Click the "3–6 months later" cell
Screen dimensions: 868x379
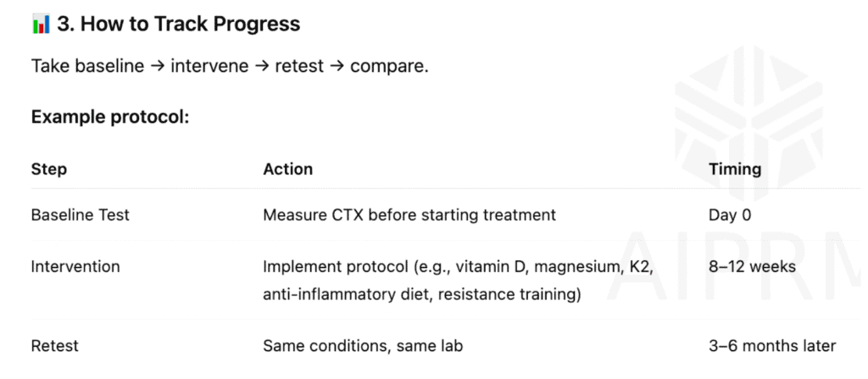coord(771,346)
